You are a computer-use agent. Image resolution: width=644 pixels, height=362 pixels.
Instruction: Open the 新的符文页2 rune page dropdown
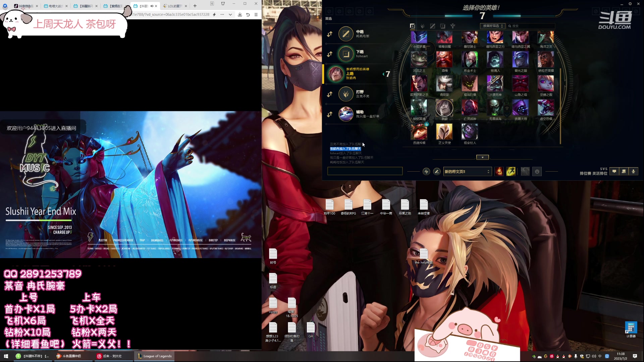[x=468, y=172]
